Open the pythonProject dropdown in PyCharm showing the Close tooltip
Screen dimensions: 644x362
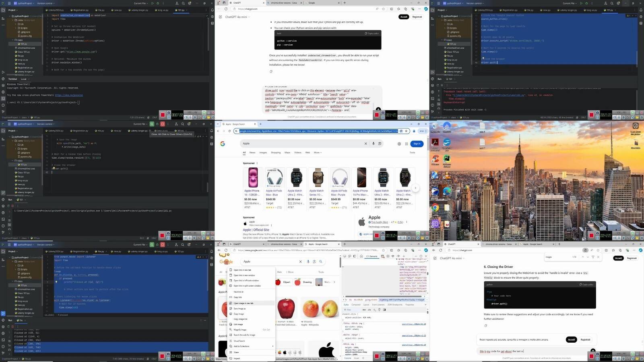pos(23,124)
